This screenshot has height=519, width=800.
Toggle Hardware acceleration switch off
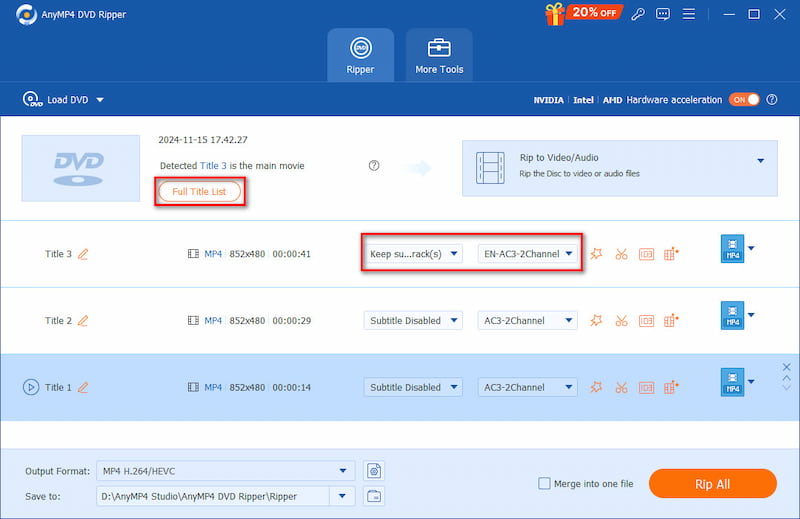point(744,100)
